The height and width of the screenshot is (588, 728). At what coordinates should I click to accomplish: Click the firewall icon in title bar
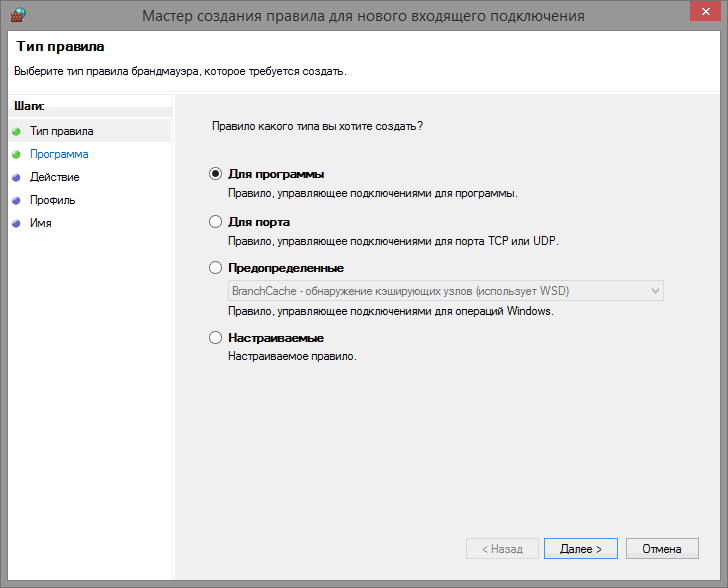15,15
